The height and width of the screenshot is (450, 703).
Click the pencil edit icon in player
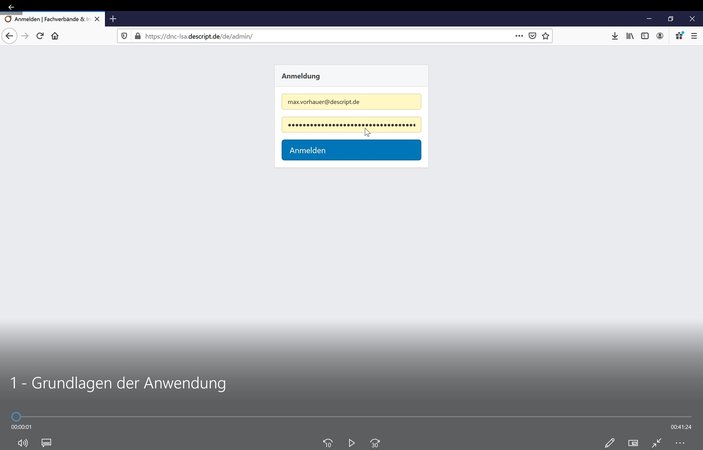tap(610, 443)
